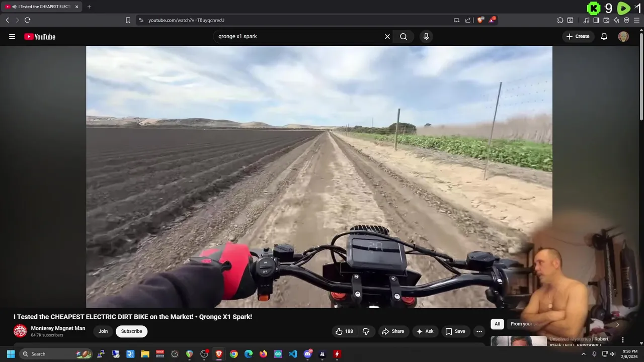Viewport: 644px width, 362px height.
Task: Open the Monterey Magnet Man channel avatar
Action: tap(20, 331)
